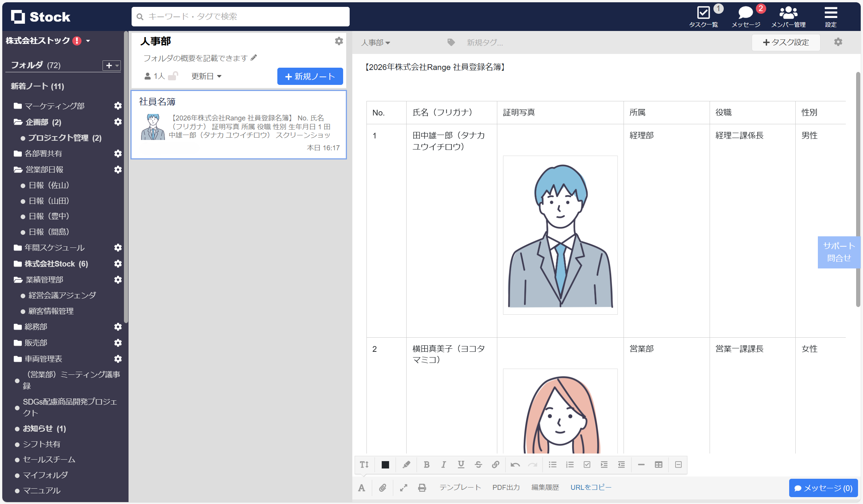Viewport: 863px width, 504px height.
Task: Open the テンプレート menu
Action: 460,488
